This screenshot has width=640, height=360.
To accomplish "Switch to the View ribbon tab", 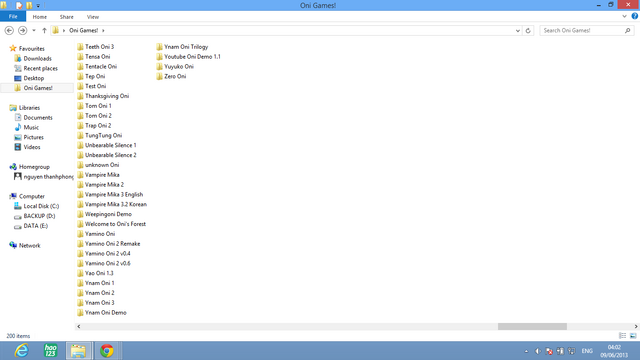I will click(93, 17).
